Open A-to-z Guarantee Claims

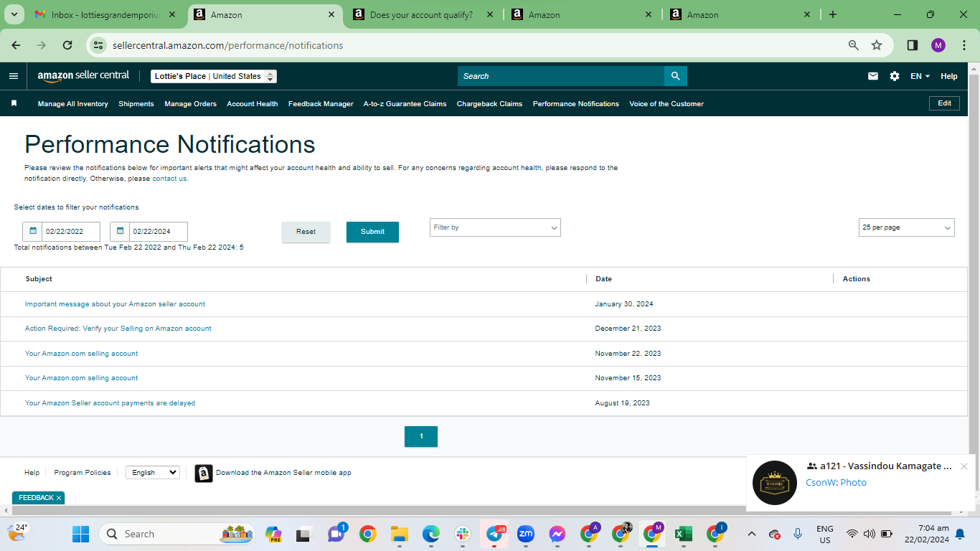pyautogui.click(x=405, y=104)
